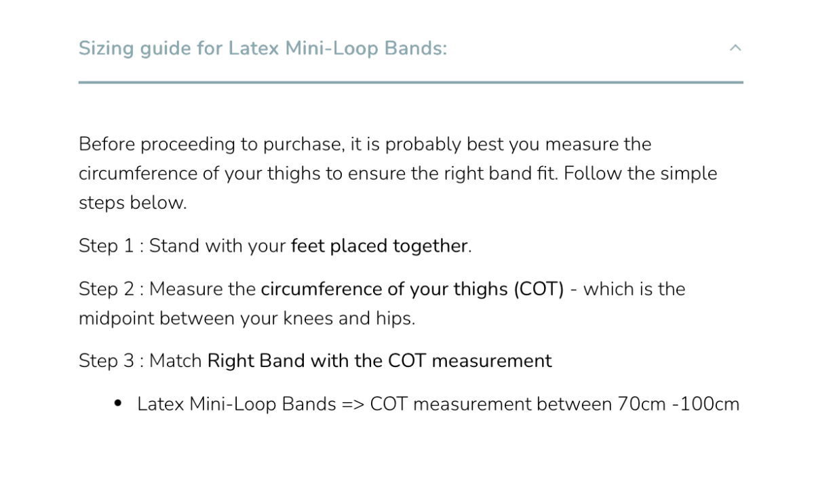The width and height of the screenshot is (814, 504).
Task: Click the 'Sizing guide for Latex Mini-Loop Bands:' header
Action: click(x=263, y=49)
